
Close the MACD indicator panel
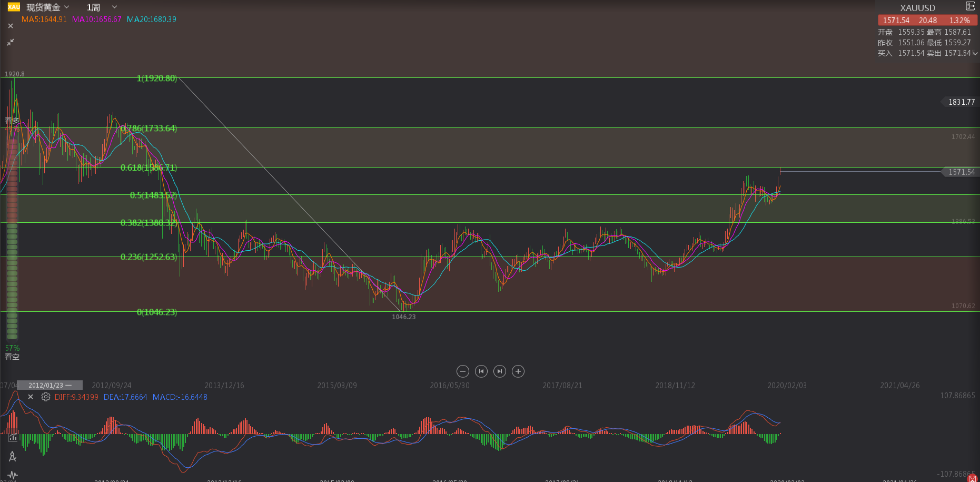tap(31, 397)
